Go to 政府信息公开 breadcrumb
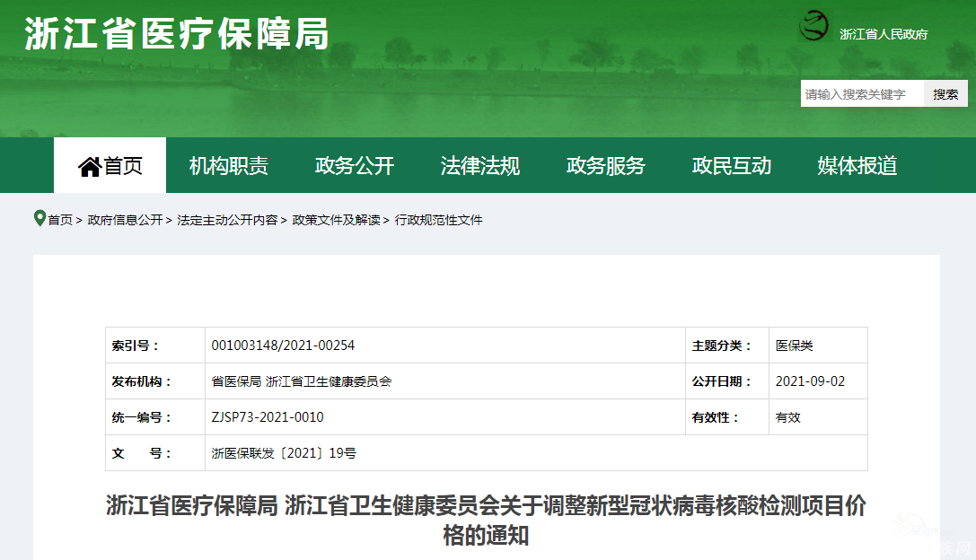 (x=125, y=220)
